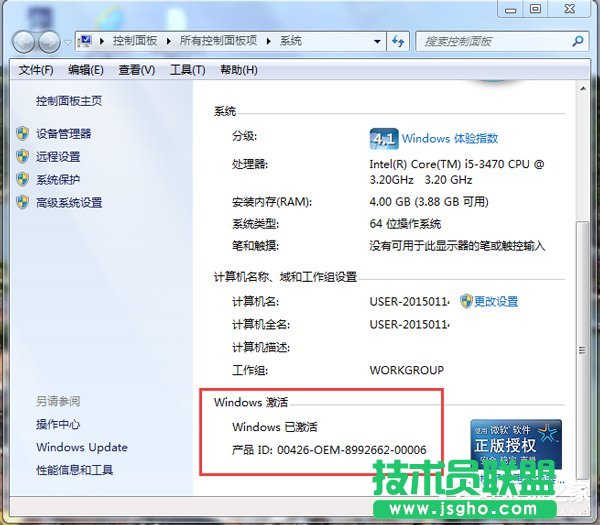Click the 正版授权 genuine Microsoft software badge

click(x=516, y=444)
